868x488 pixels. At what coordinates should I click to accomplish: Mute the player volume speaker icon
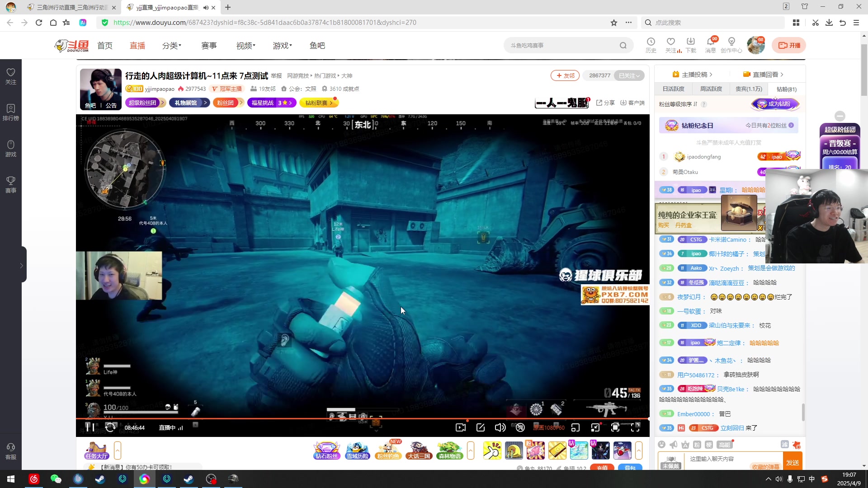(x=500, y=427)
